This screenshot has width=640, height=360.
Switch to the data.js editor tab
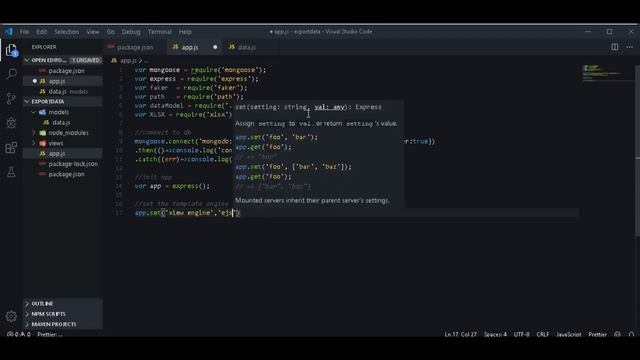pyautogui.click(x=246, y=47)
